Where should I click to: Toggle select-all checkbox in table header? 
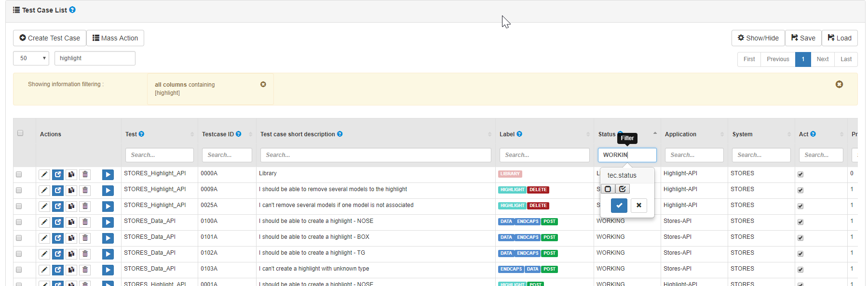[x=20, y=133]
